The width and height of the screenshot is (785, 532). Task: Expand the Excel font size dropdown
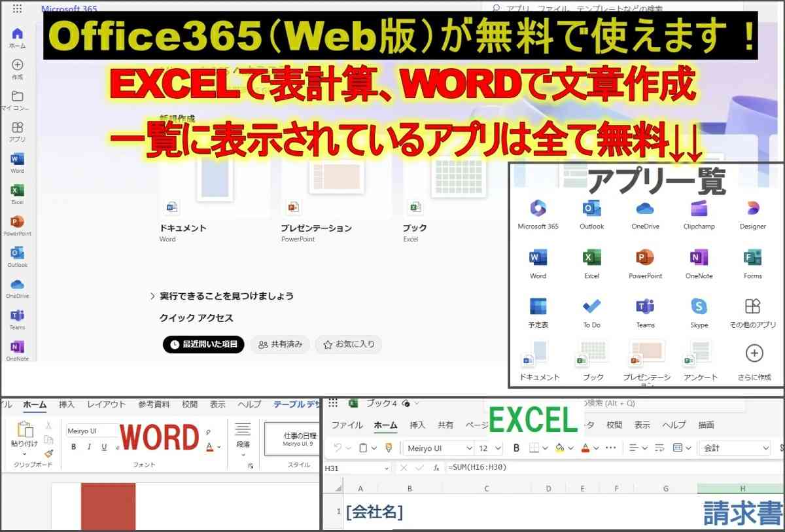click(497, 448)
